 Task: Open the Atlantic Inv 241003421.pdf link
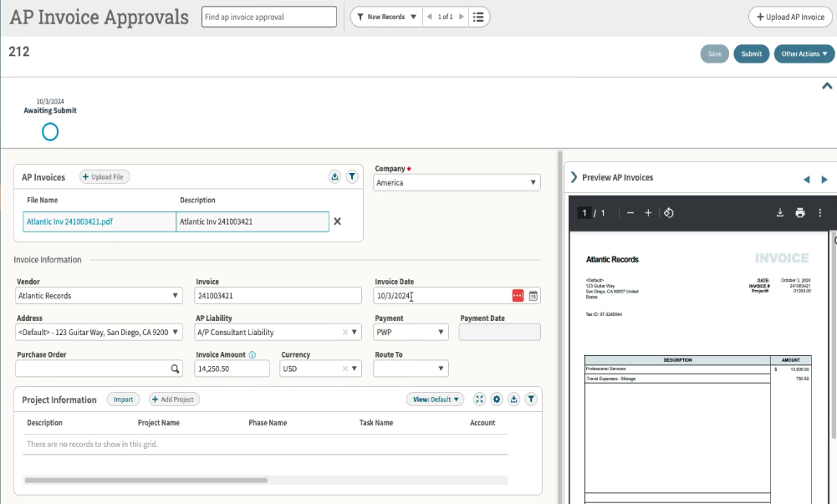pos(69,221)
